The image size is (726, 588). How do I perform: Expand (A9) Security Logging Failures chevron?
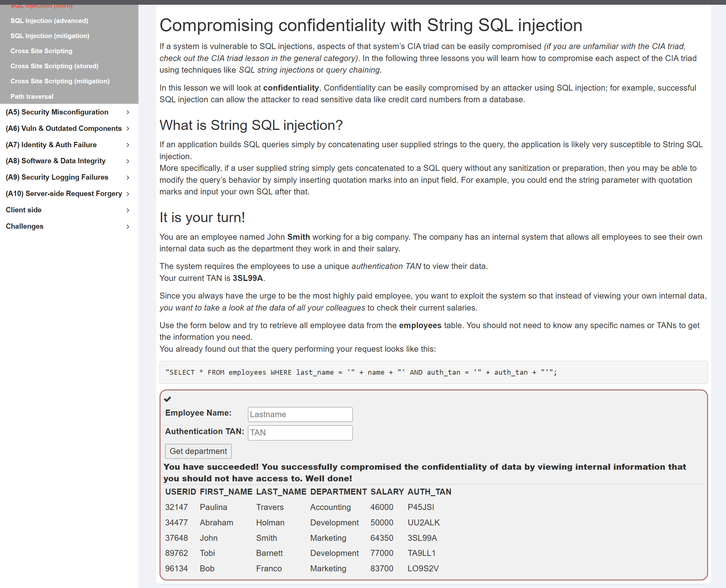pyautogui.click(x=128, y=177)
